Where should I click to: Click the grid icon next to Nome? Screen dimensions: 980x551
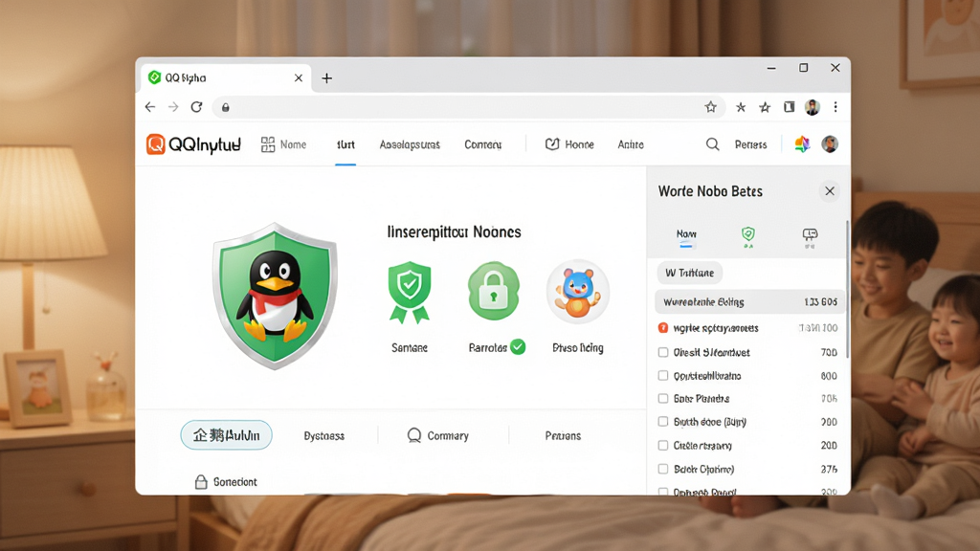268,144
